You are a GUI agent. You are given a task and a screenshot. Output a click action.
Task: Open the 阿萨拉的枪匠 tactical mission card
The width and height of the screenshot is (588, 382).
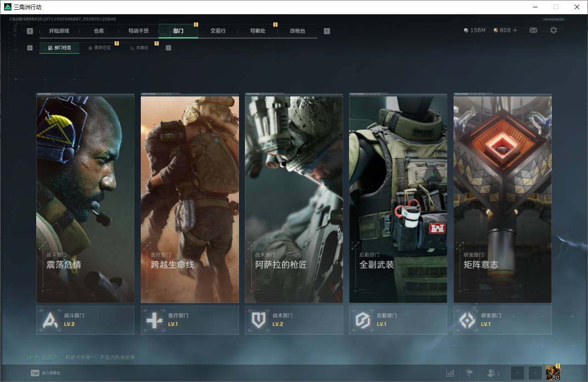coord(294,198)
